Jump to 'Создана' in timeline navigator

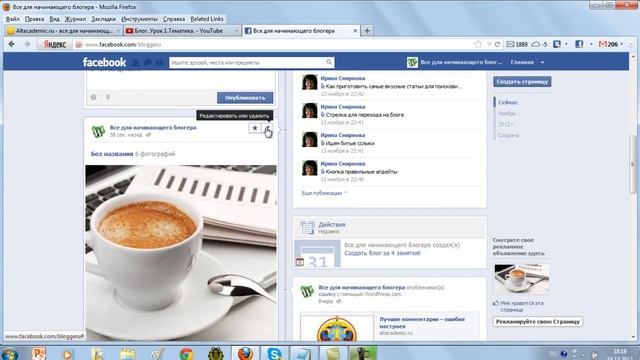coord(508,135)
